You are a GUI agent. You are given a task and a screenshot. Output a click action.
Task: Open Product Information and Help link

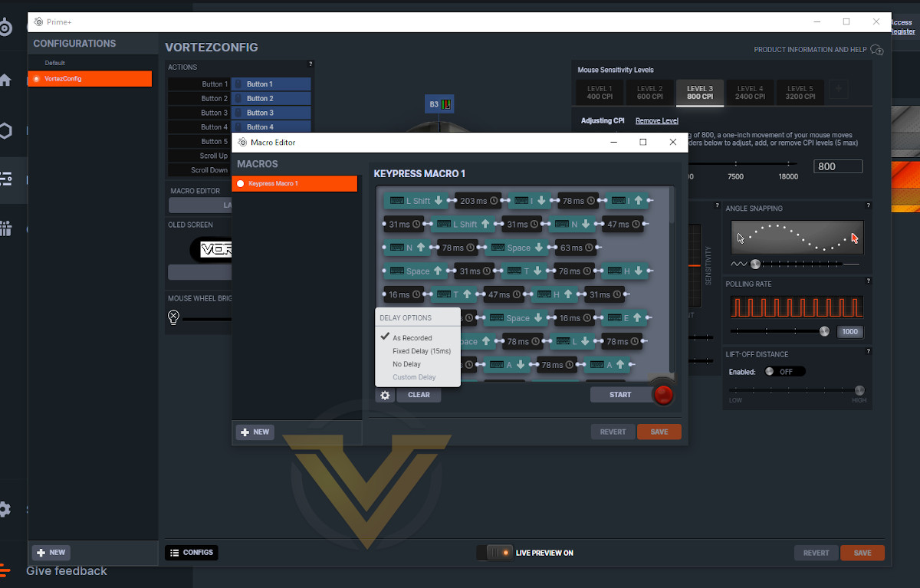click(810, 50)
